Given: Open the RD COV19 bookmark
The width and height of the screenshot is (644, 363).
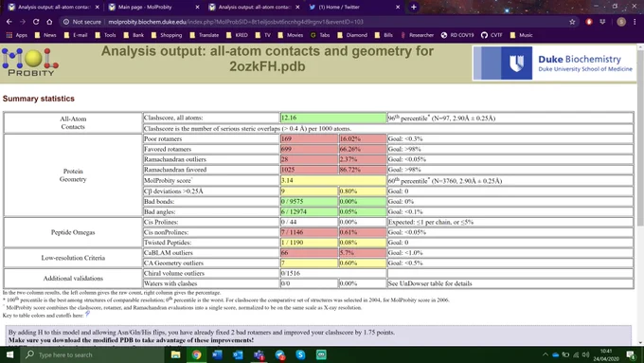Looking at the screenshot, I should click(457, 35).
